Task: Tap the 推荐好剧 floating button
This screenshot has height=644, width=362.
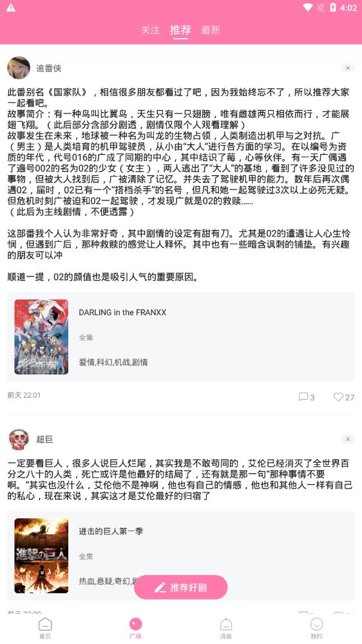Action: click(180, 587)
